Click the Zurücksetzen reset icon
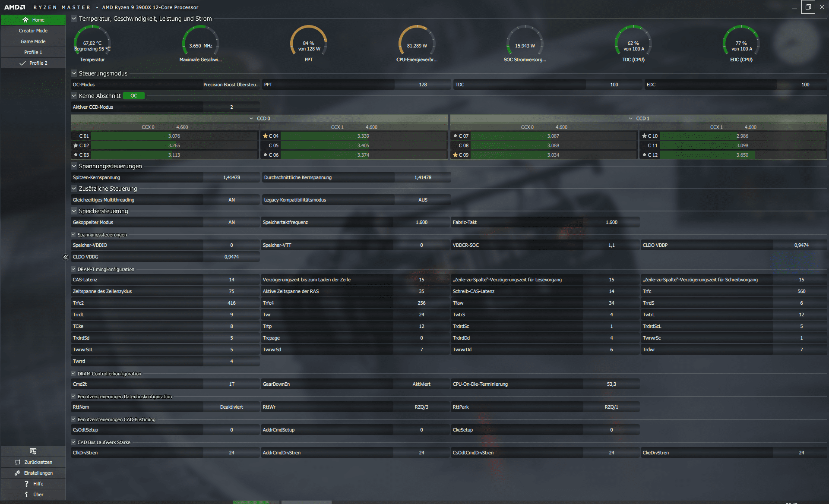Viewport: 829px width, 504px height. (x=18, y=462)
